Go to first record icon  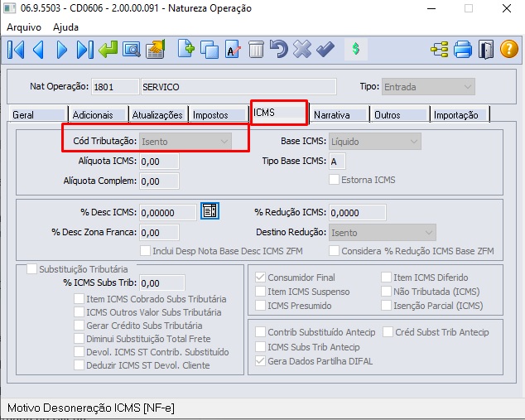pos(16,50)
